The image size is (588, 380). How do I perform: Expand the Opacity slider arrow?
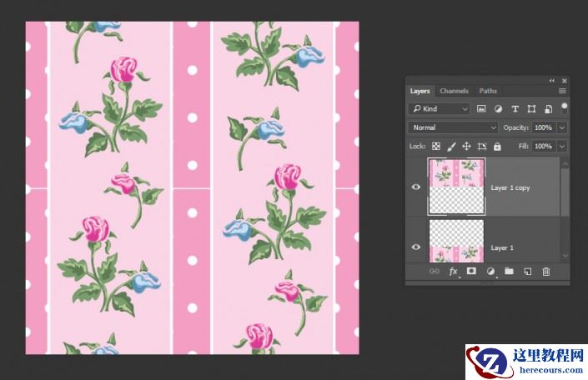coord(562,127)
